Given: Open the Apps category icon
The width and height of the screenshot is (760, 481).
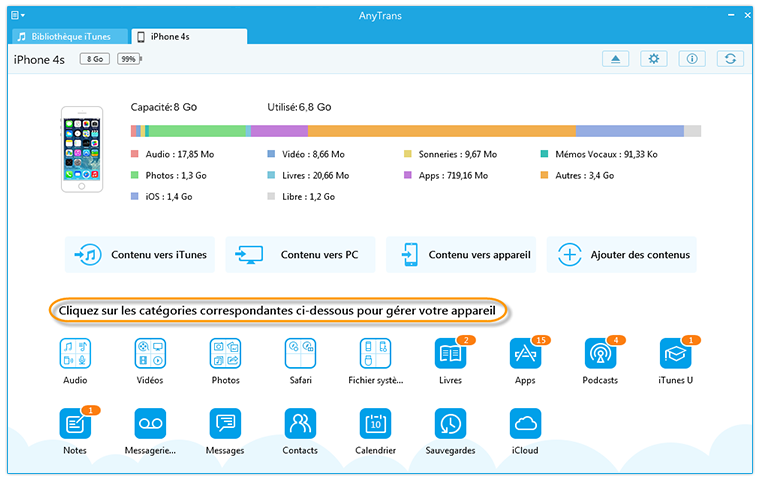Looking at the screenshot, I should (525, 353).
